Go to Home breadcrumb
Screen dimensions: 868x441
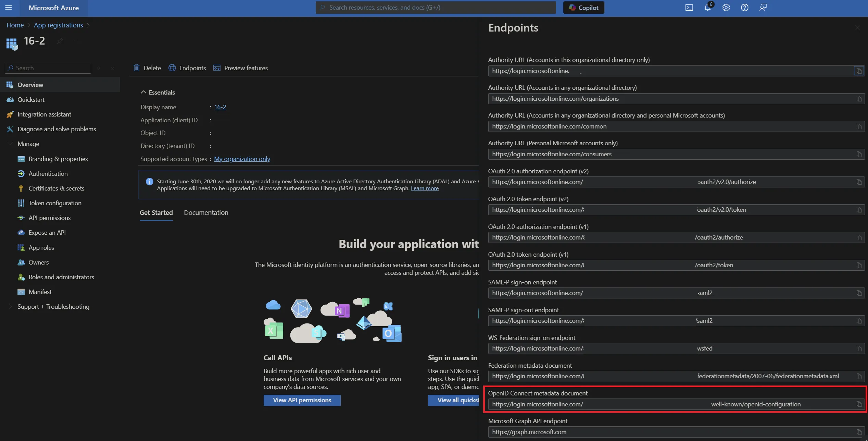(x=15, y=25)
